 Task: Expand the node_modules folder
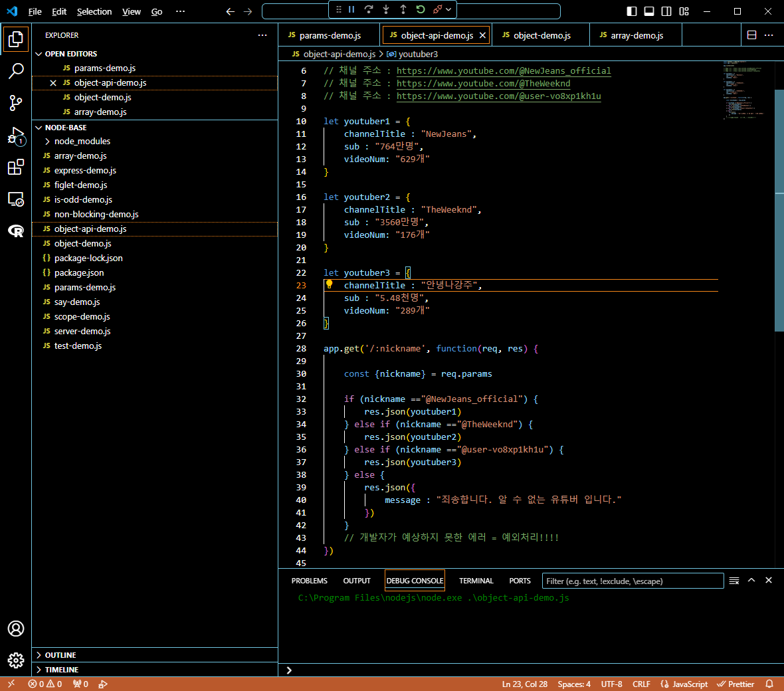(x=82, y=141)
